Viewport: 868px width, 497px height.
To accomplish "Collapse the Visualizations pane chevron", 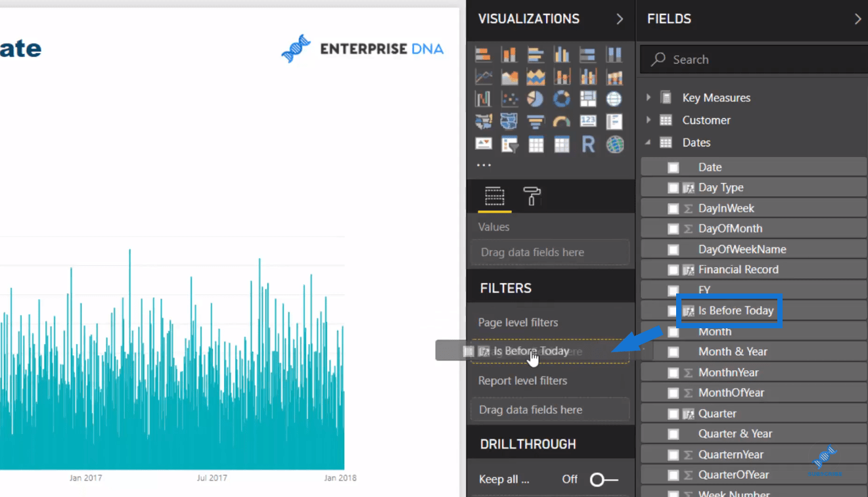I will (x=620, y=19).
